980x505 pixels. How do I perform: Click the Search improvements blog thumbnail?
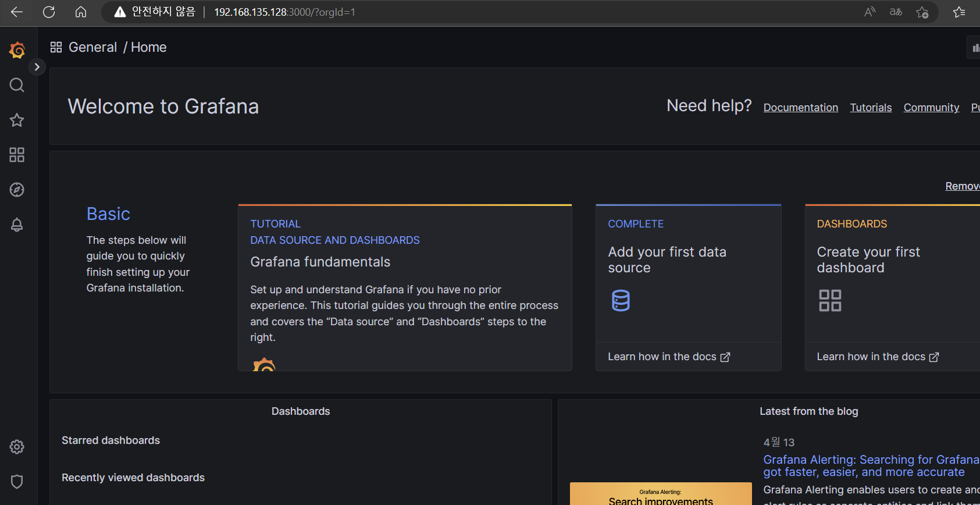pos(661,493)
